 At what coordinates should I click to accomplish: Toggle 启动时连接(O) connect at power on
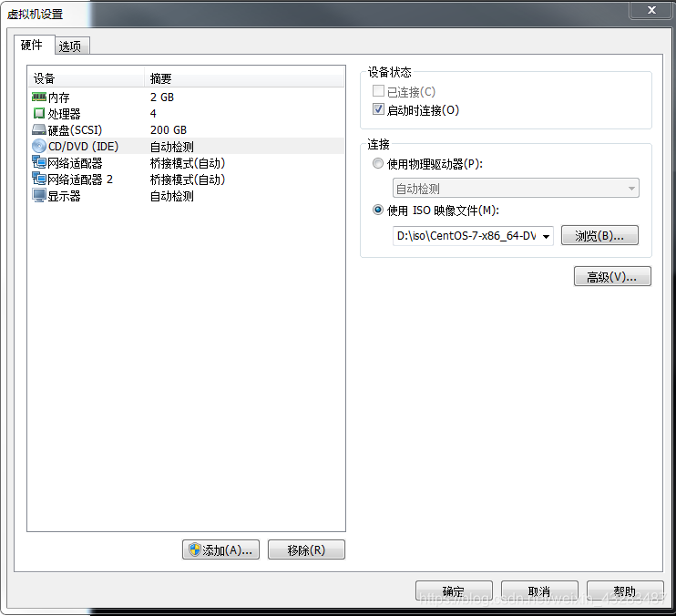(378, 109)
